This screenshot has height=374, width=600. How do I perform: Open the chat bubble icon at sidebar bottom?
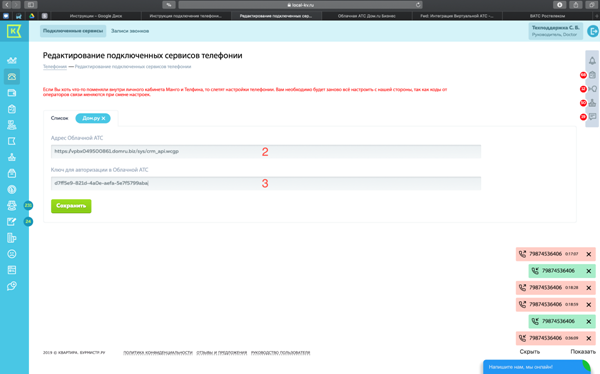pyautogui.click(x=12, y=286)
